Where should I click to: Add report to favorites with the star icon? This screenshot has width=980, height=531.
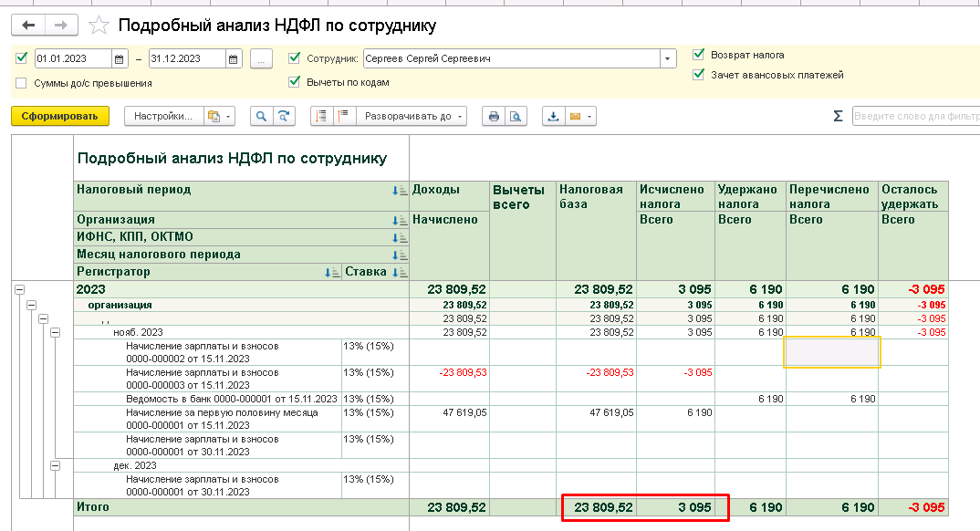pos(99,26)
